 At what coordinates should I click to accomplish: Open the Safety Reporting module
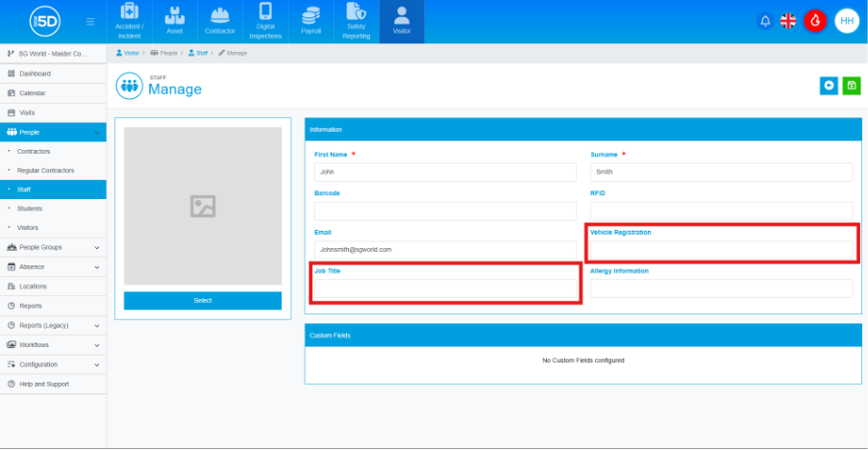tap(357, 21)
